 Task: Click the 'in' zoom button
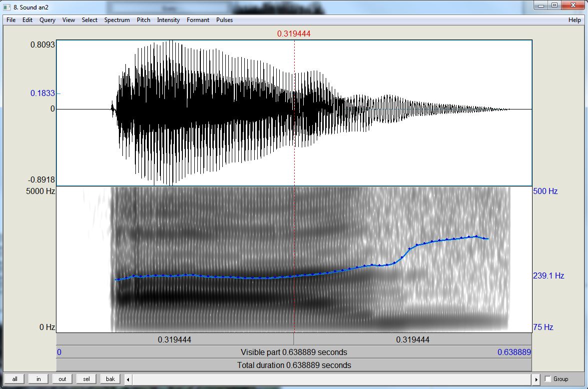38,379
